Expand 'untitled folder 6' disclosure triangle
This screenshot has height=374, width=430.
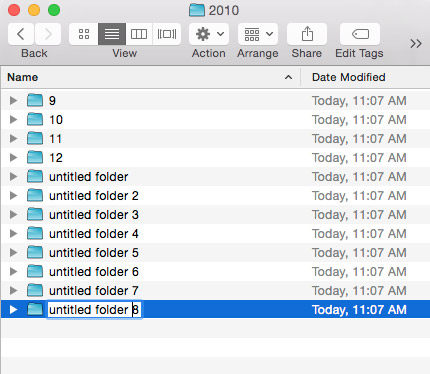click(x=13, y=271)
